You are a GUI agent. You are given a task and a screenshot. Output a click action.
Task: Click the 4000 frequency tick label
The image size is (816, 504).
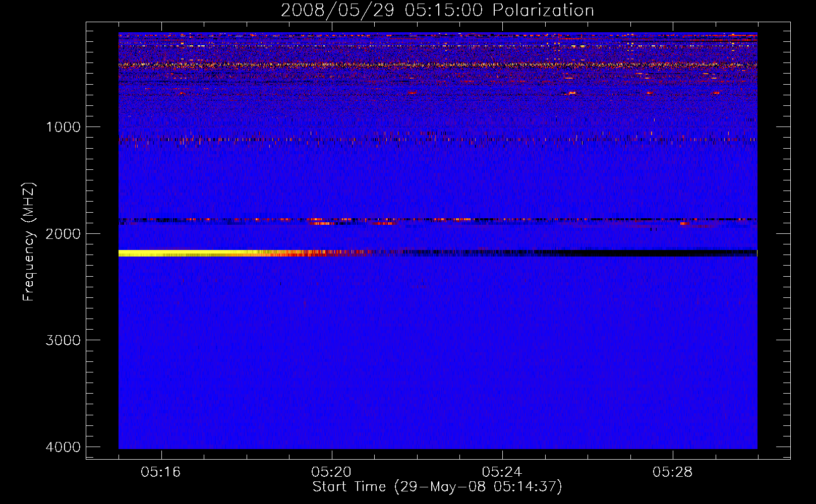[x=64, y=447]
